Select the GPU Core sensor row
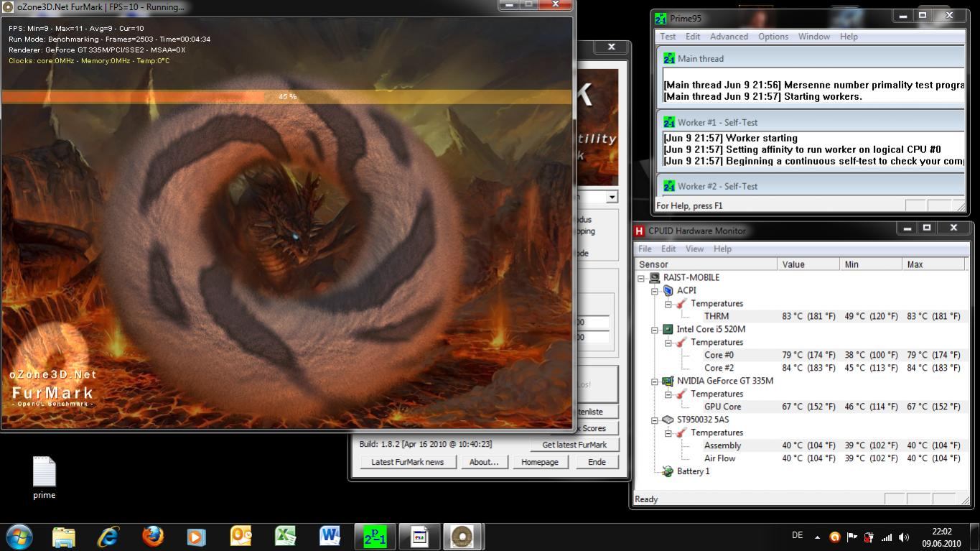The width and height of the screenshot is (980, 551). pos(801,407)
